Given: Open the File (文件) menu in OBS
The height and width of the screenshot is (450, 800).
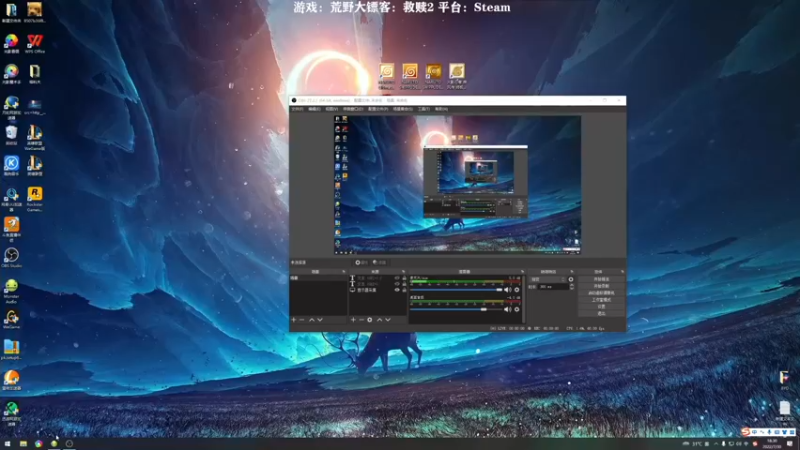Looking at the screenshot, I should coord(297,109).
